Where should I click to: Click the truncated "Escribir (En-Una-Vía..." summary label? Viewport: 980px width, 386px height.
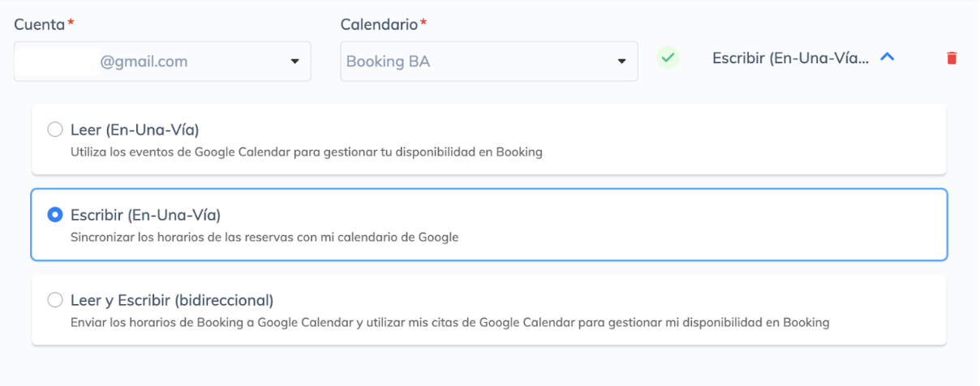point(790,58)
